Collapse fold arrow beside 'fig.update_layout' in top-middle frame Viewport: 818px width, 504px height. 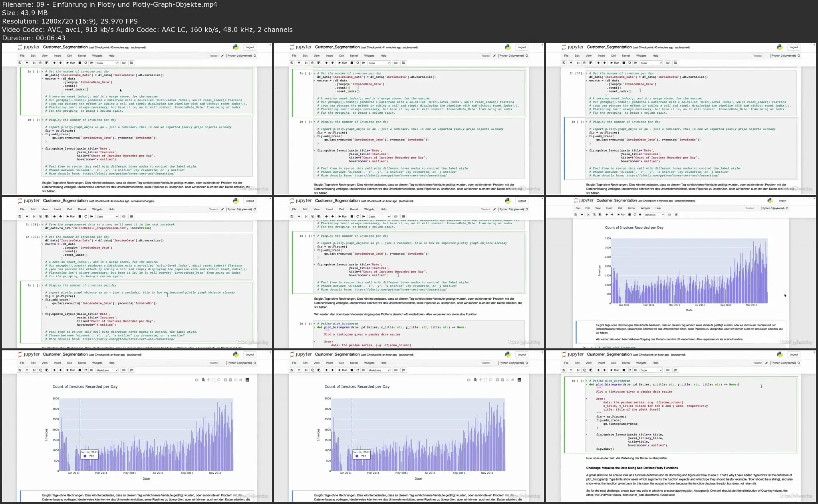[x=314, y=150]
